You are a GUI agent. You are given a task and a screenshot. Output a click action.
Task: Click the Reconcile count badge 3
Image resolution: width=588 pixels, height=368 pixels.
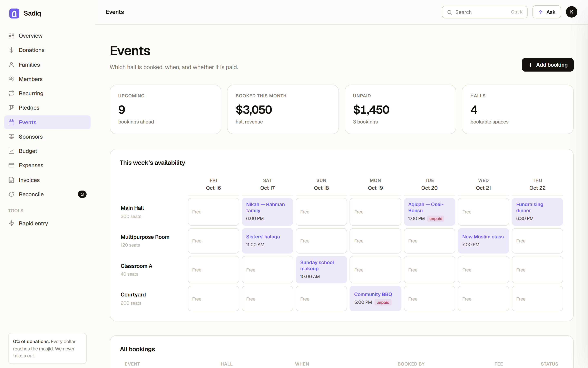tap(82, 194)
